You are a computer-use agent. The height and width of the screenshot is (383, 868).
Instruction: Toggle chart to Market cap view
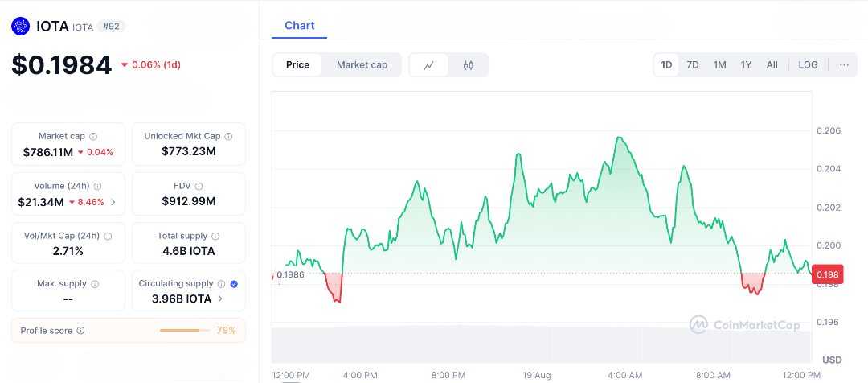[362, 65]
